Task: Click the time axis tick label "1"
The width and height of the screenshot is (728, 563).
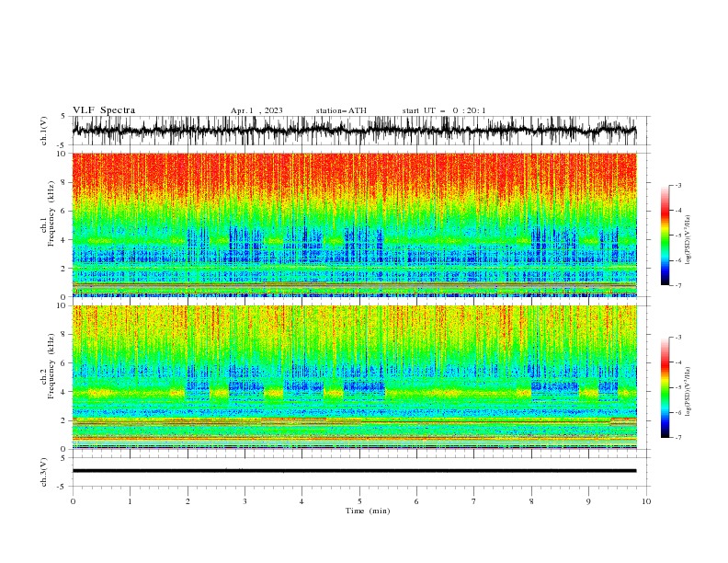Action: coord(130,501)
